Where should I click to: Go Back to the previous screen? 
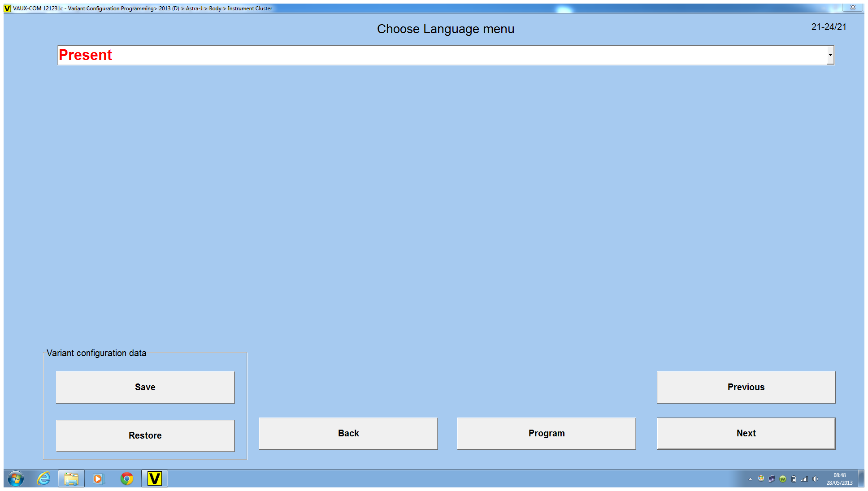[348, 433]
